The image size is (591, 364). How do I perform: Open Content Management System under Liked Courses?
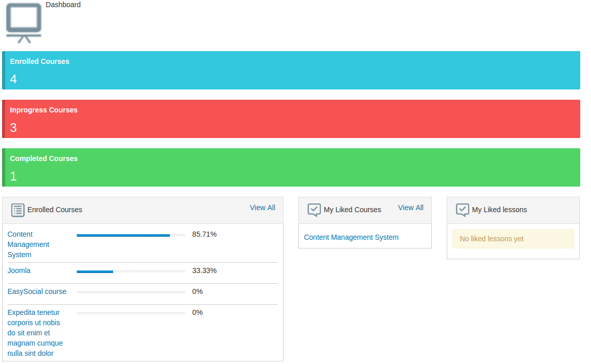click(x=351, y=237)
